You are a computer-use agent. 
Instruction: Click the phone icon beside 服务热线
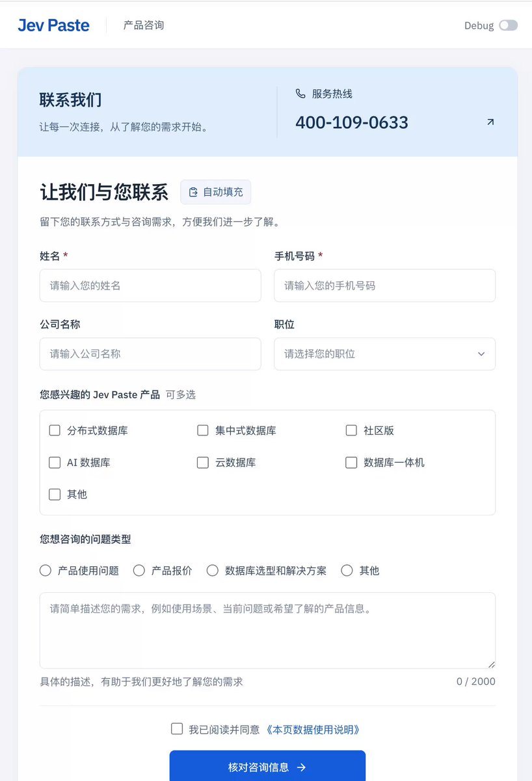[x=300, y=94]
